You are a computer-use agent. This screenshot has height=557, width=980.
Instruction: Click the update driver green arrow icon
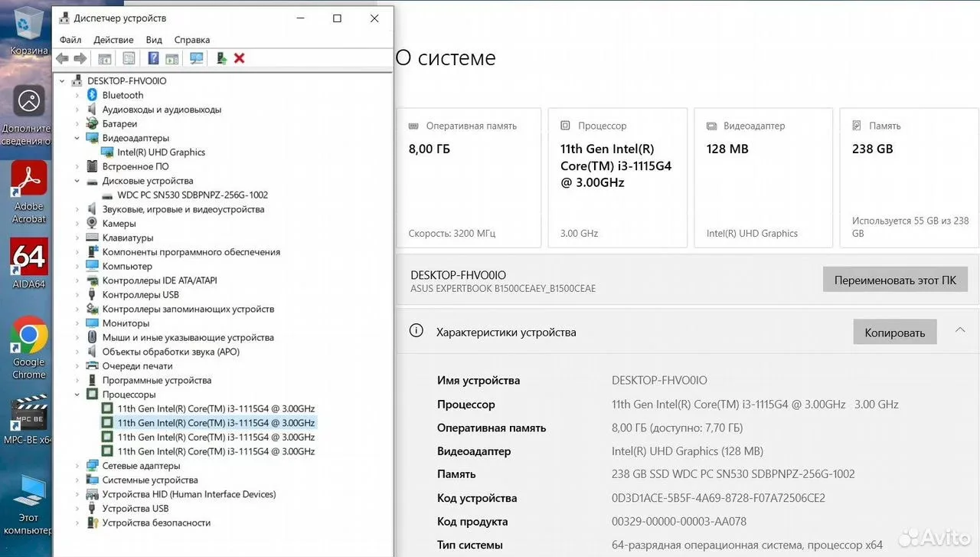click(x=221, y=58)
